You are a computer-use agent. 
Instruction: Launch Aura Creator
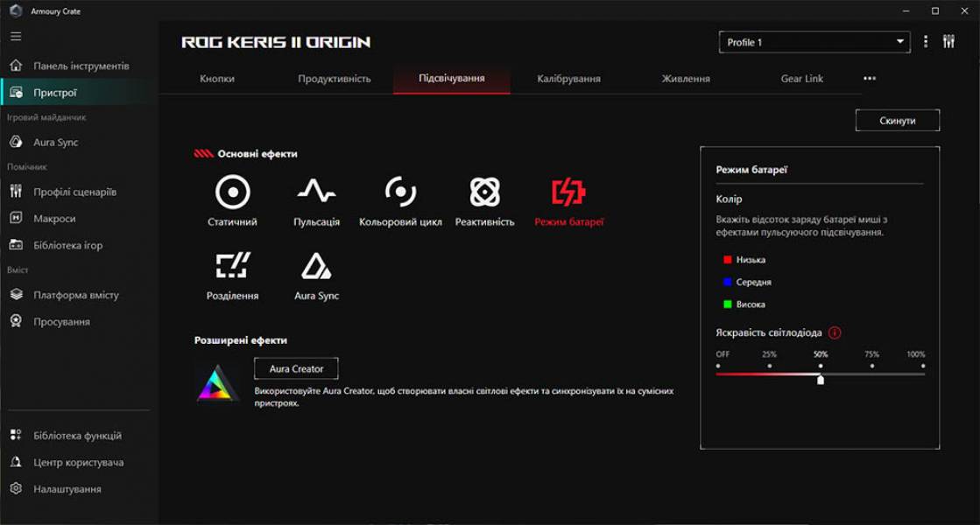296,367
